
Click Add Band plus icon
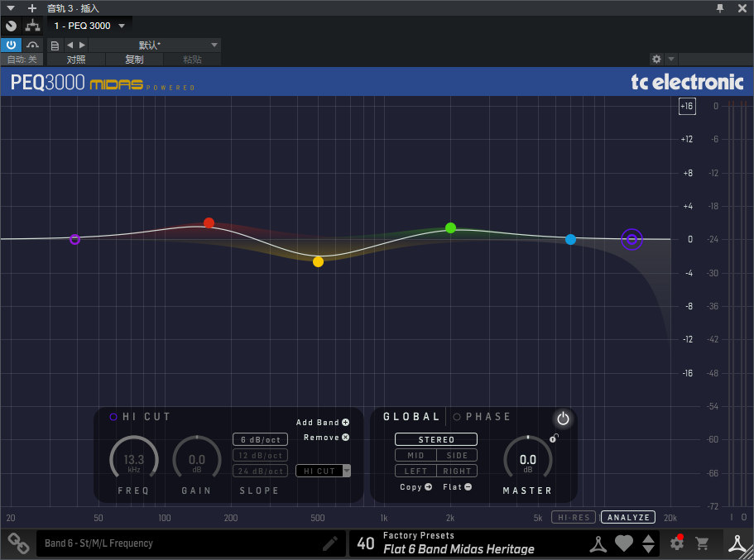click(x=346, y=422)
